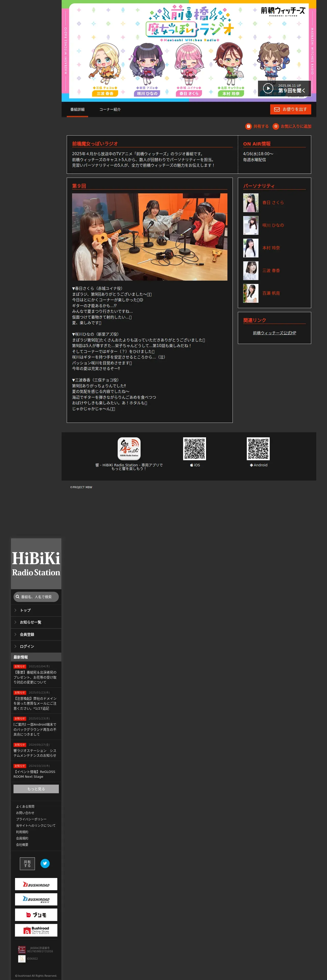The image size is (327, 980).
Task: Click the 前橋魔女っぽいラジオ section heading
Action: [95, 144]
